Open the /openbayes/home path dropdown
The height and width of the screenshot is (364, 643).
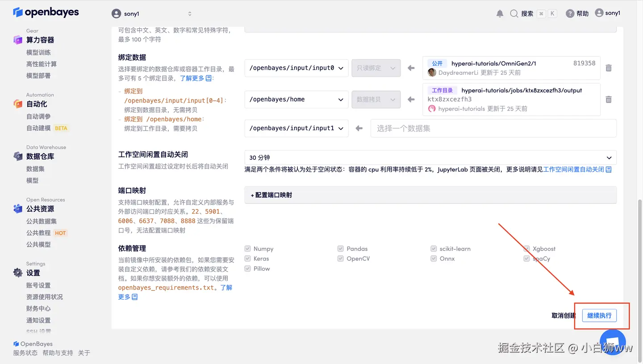click(296, 99)
